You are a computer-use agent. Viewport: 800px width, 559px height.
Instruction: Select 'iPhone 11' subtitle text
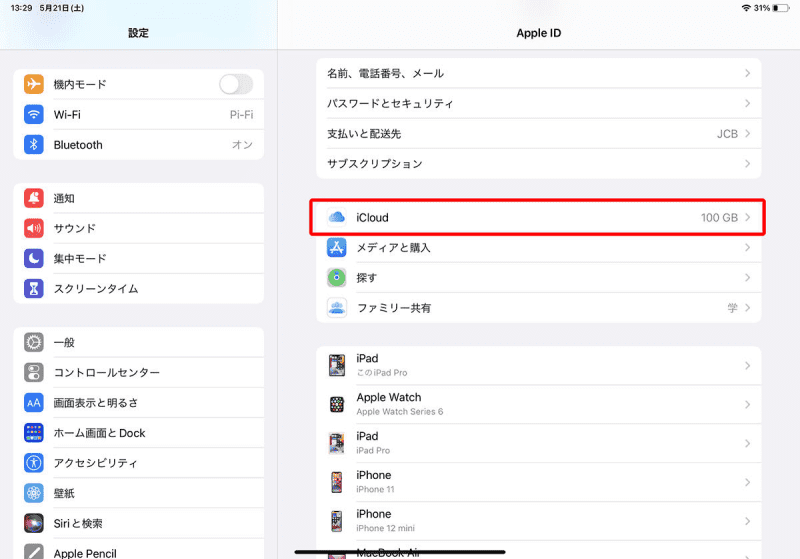click(x=375, y=489)
